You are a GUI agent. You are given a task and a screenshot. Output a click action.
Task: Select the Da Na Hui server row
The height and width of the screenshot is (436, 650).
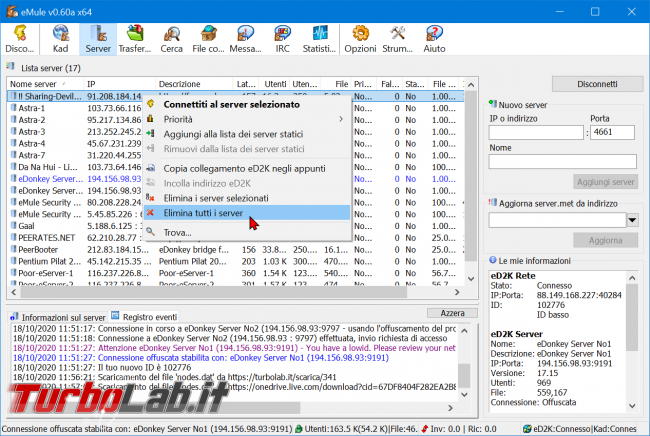(236, 167)
